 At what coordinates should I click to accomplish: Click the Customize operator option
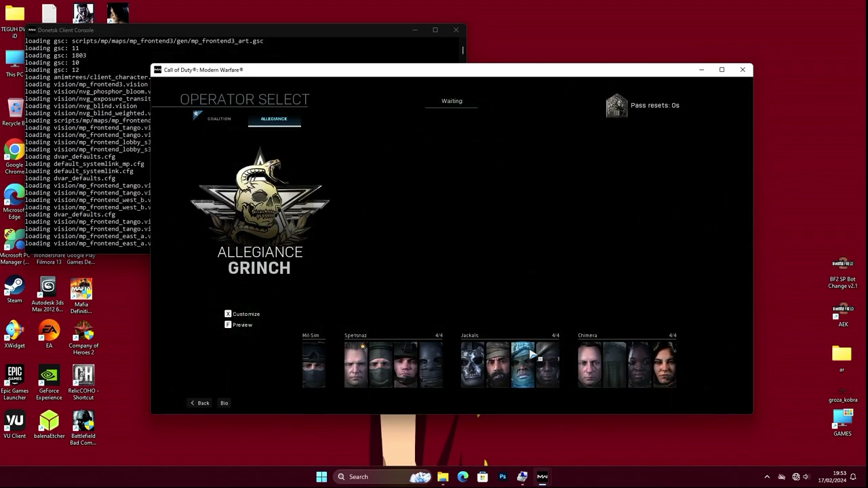[242, 314]
